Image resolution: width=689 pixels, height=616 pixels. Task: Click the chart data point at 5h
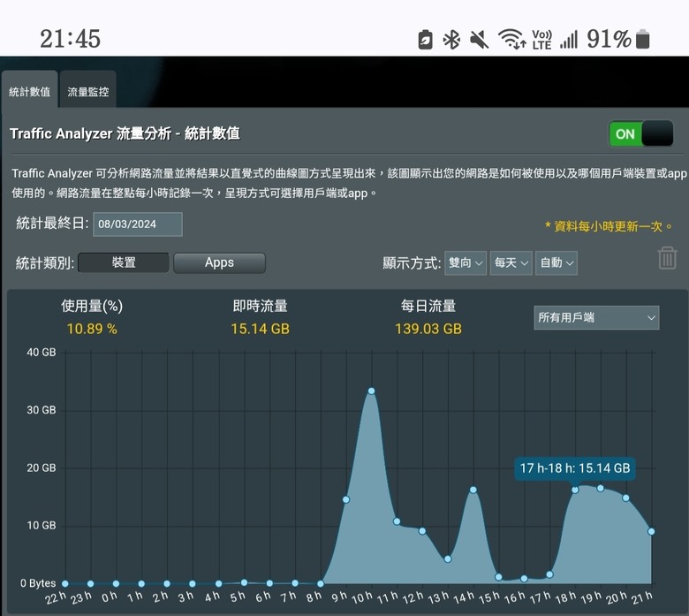click(x=244, y=582)
